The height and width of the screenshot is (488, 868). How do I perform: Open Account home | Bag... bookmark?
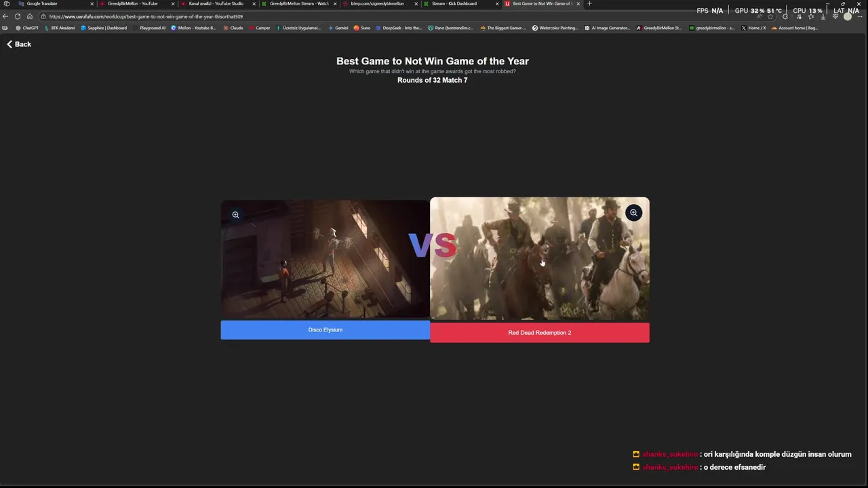pos(795,28)
